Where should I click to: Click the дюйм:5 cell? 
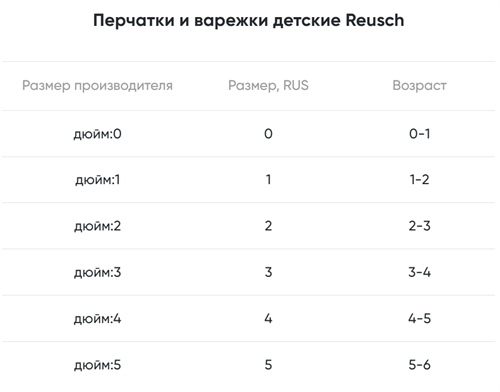[x=97, y=365]
